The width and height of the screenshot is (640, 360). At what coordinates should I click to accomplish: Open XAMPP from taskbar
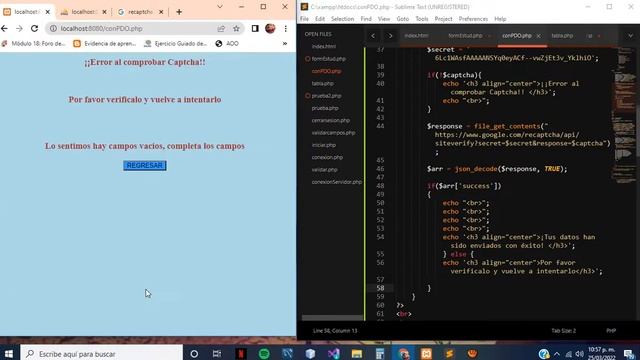[x=426, y=353]
